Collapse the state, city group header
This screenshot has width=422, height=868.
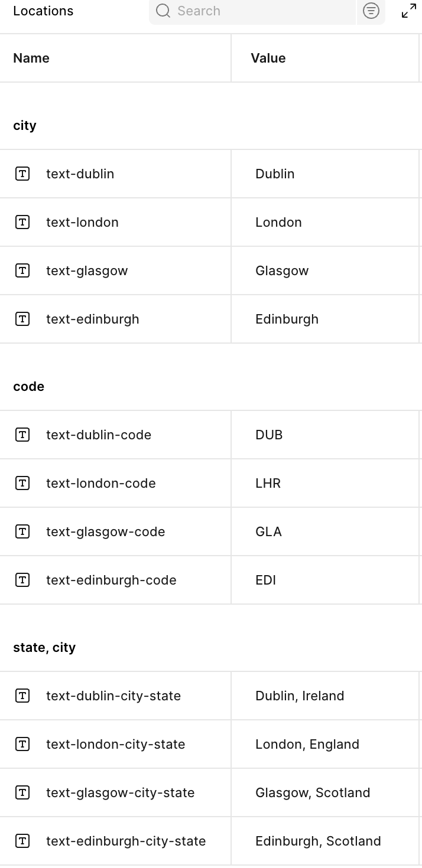click(44, 648)
